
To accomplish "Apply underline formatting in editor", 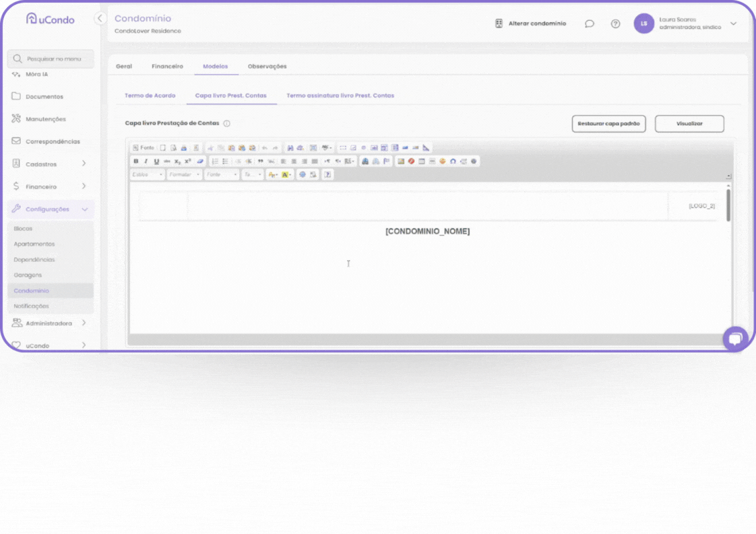I will pyautogui.click(x=156, y=162).
